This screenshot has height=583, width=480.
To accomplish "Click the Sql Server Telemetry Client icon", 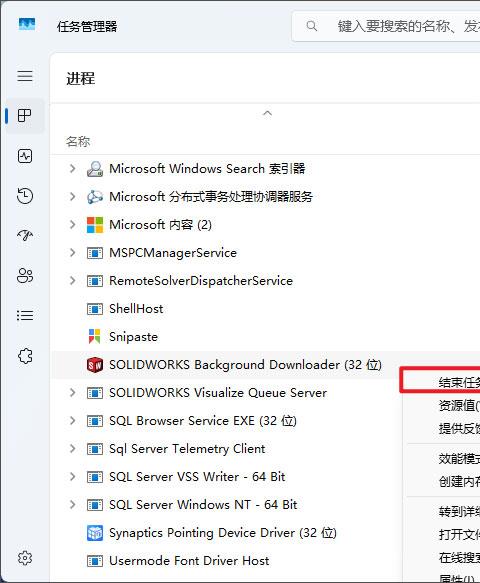I will click(95, 449).
